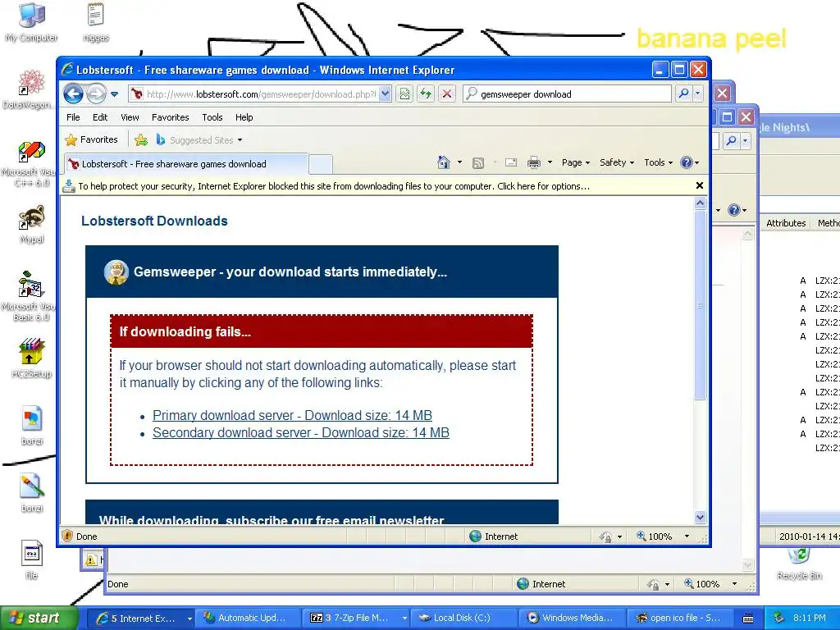Viewport: 840px width, 630px height.
Task: Add page to Favorites bar icon
Action: pyautogui.click(x=141, y=139)
